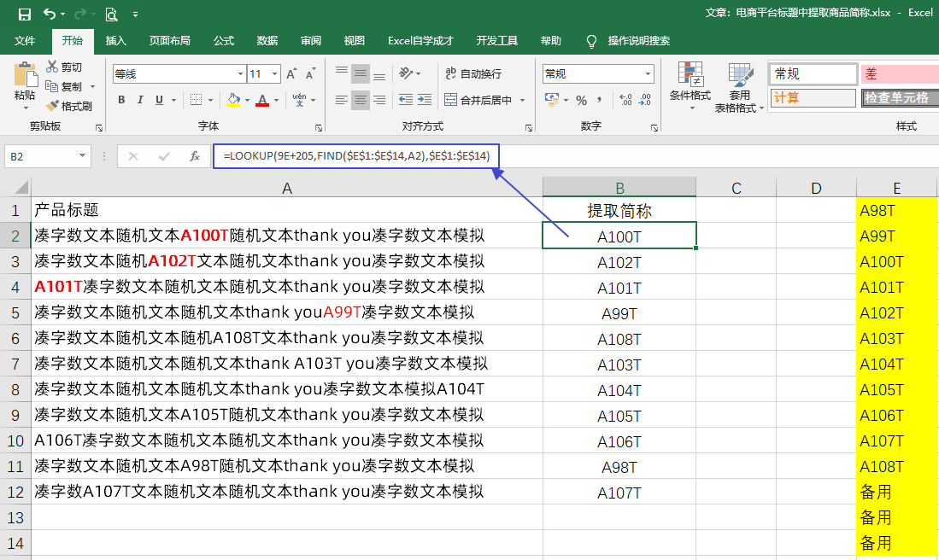Decrease font size with small A
Screen dimensions: 939x560
pos(310,73)
